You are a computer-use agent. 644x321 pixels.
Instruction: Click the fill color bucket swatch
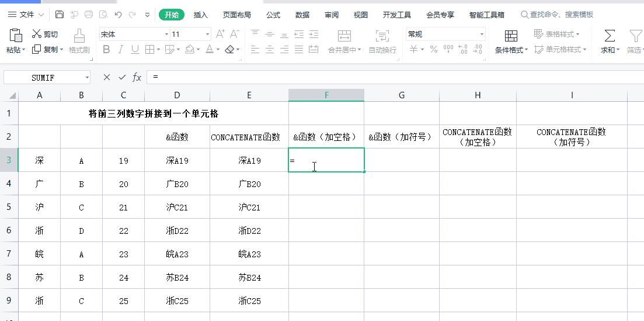[x=189, y=50]
